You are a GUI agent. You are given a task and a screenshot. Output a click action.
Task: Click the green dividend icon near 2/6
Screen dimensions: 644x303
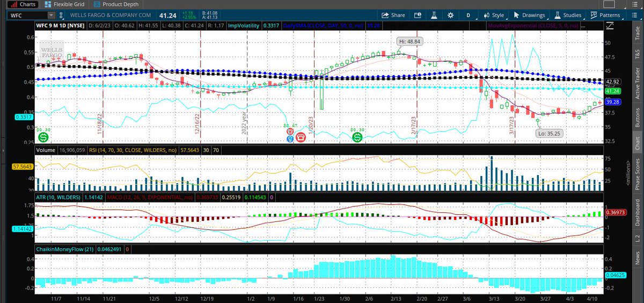pyautogui.click(x=357, y=138)
